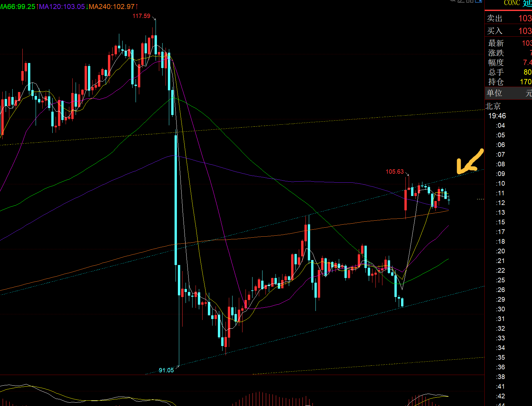
Task: Select the :21 tick row
Action: pos(500,261)
